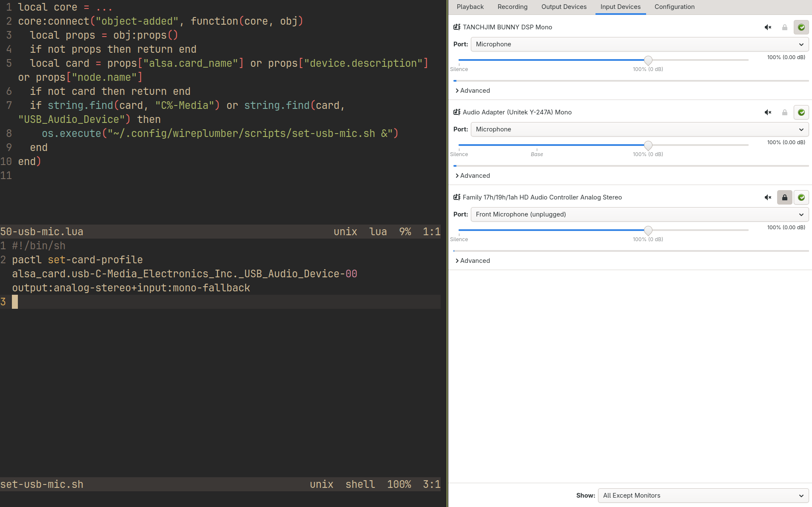Open Port dropdown for TANCHJIM BUNNY DSP Mono
The width and height of the screenshot is (812, 507).
pos(640,44)
